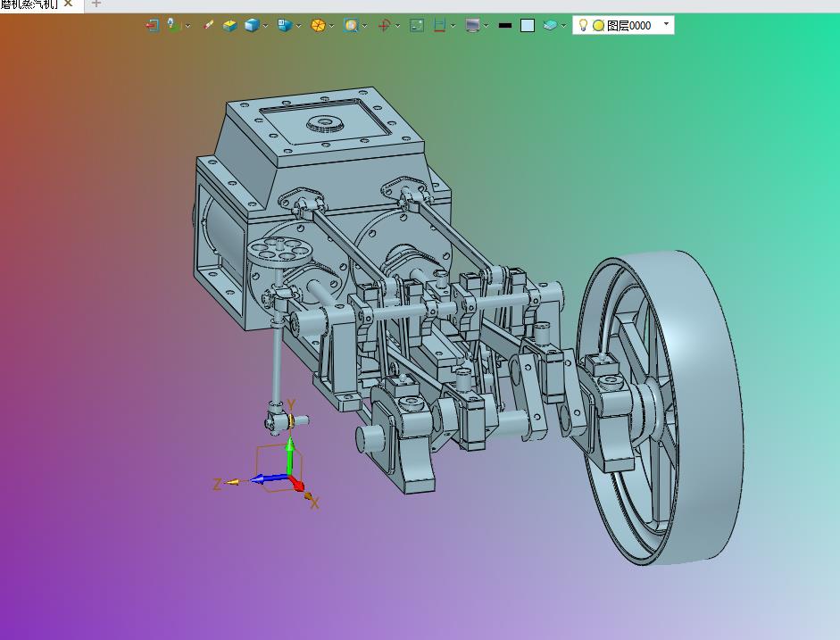Image resolution: width=840 pixels, height=640 pixels.
Task: Click the orange mesh analysis icon
Action: [x=318, y=25]
